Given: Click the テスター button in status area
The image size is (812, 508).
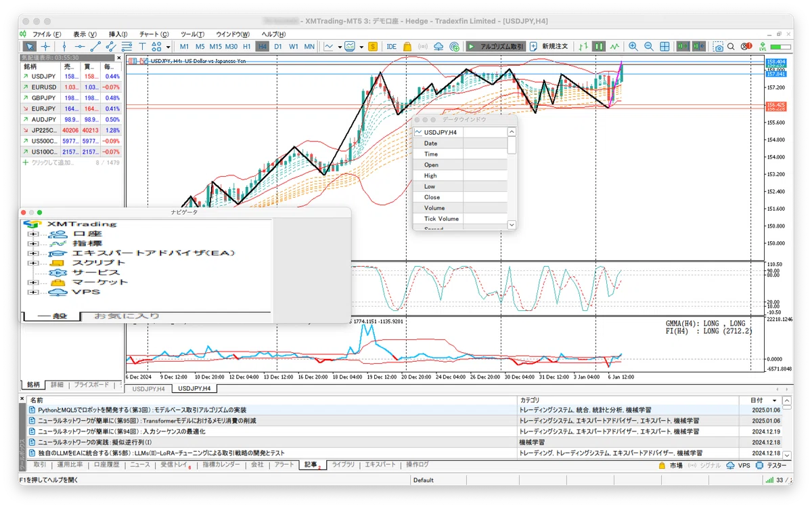Looking at the screenshot, I should pyautogui.click(x=771, y=466).
